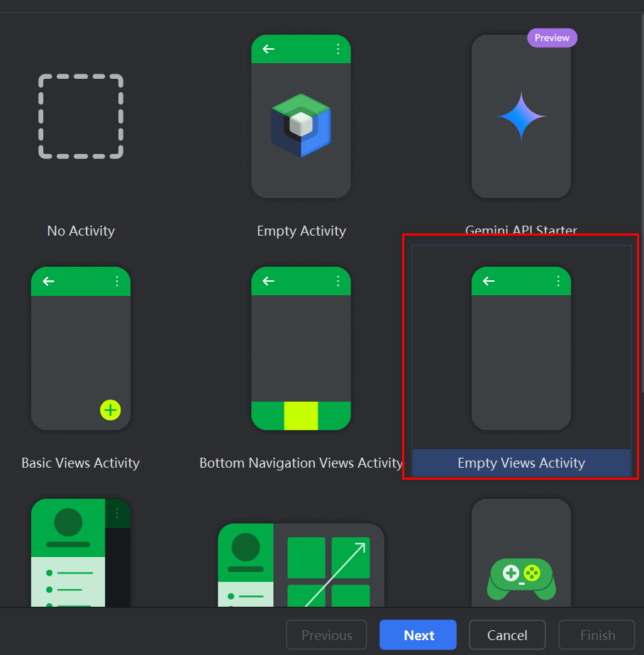
Task: Select the Basic Views Activity phone preview
Action: 81,348
